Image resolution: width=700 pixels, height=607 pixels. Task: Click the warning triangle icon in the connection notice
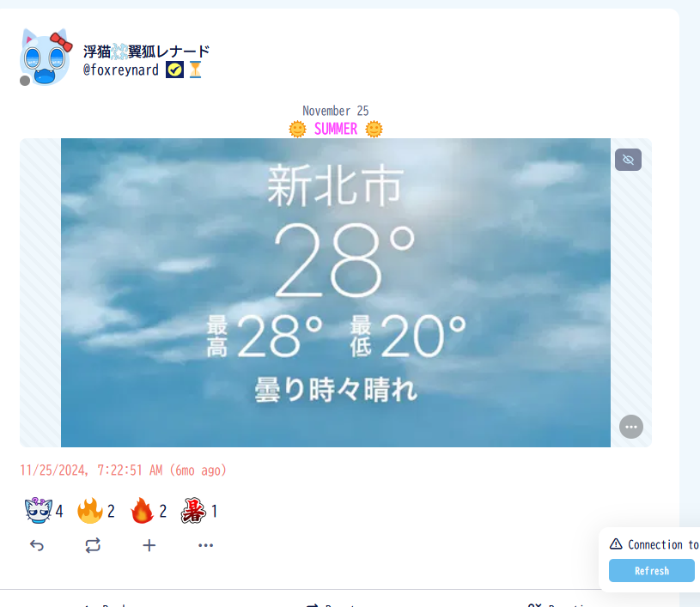616,544
